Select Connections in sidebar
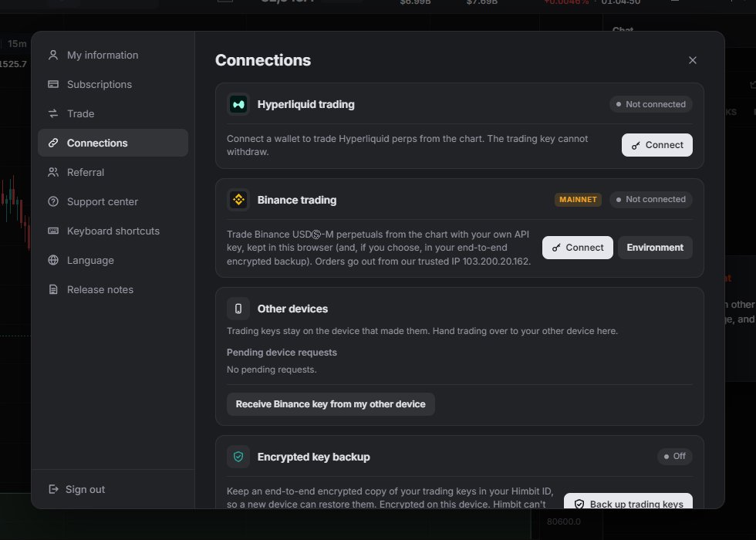This screenshot has height=540, width=756. (113, 143)
